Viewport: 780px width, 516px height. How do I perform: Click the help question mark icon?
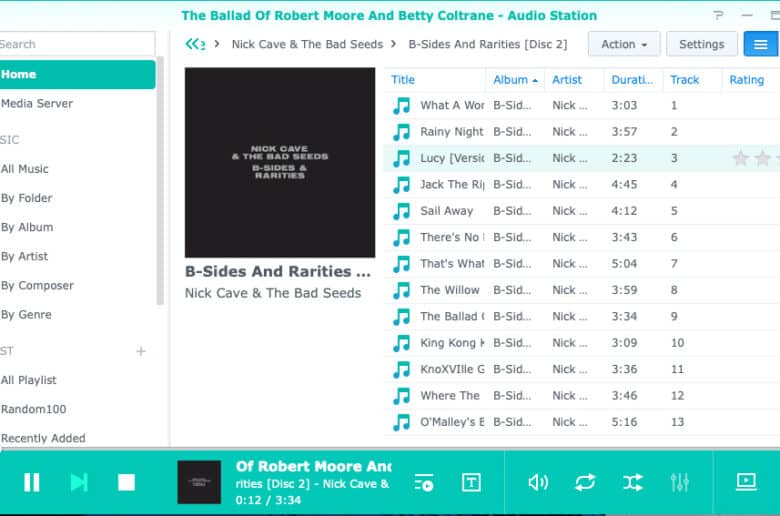click(x=718, y=15)
